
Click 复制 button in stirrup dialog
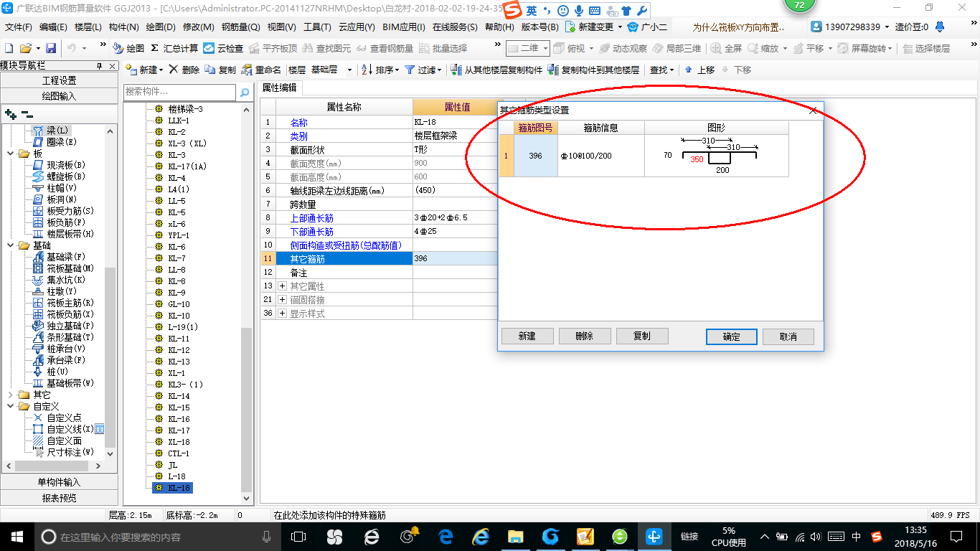642,336
